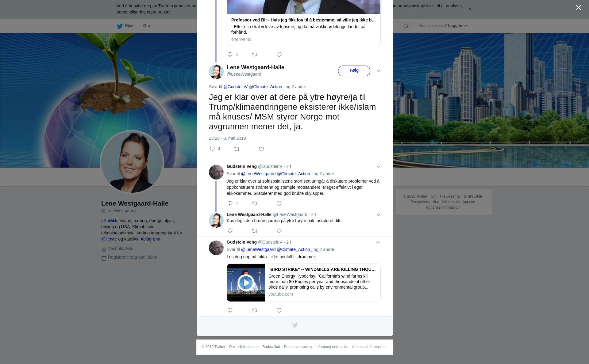Like Gudstein Veng's sofasosialistene tweet

click(x=279, y=203)
